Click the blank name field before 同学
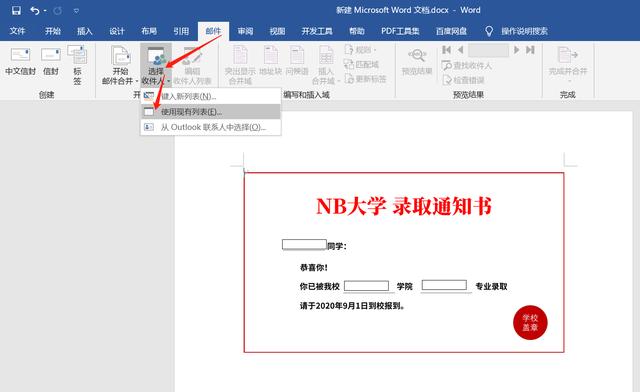 tap(304, 245)
